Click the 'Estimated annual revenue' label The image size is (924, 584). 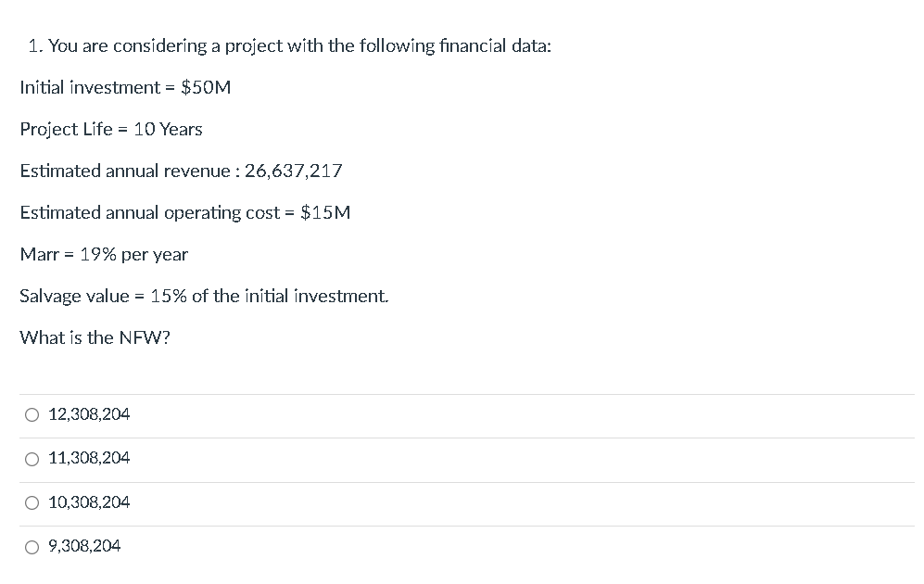point(127,171)
